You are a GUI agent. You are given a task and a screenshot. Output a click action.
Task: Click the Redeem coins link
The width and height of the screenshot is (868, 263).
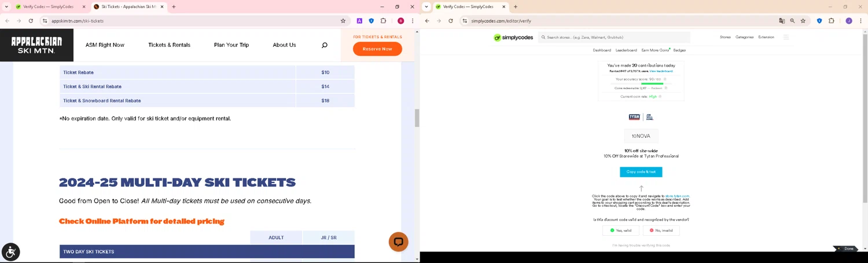point(657,88)
